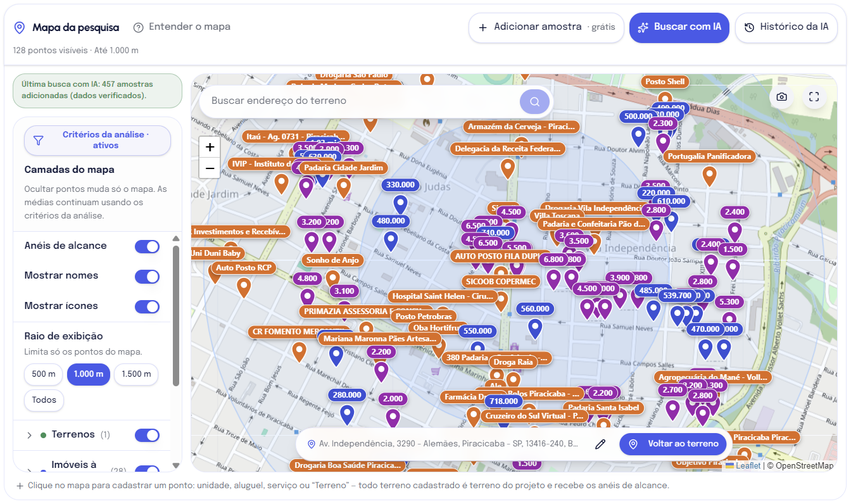Click the blue 560.000 map pin
Image resolution: width=851 pixels, height=504 pixels.
point(536,328)
